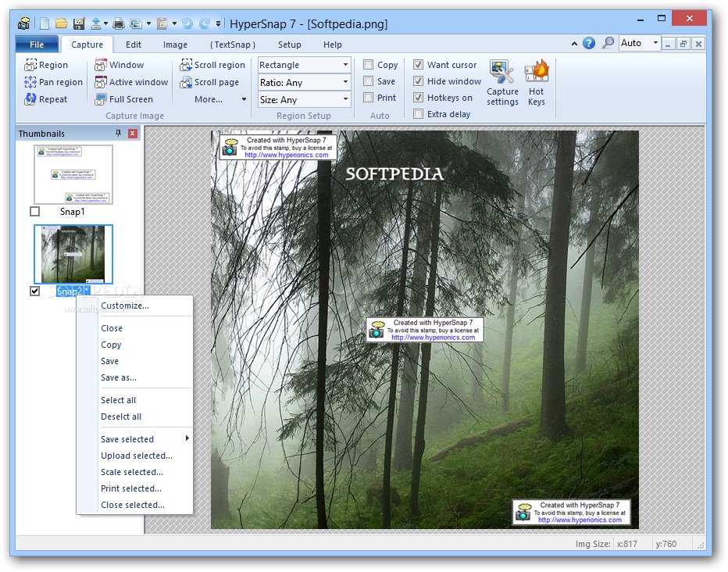Image resolution: width=728 pixels, height=572 pixels.
Task: Open the Ratio: Any dropdown
Action: pos(304,83)
